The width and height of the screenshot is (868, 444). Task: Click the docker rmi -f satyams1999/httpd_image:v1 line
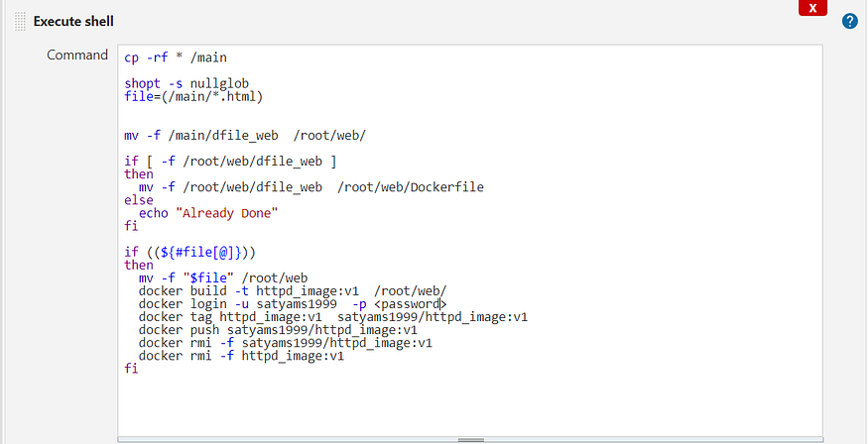285,343
